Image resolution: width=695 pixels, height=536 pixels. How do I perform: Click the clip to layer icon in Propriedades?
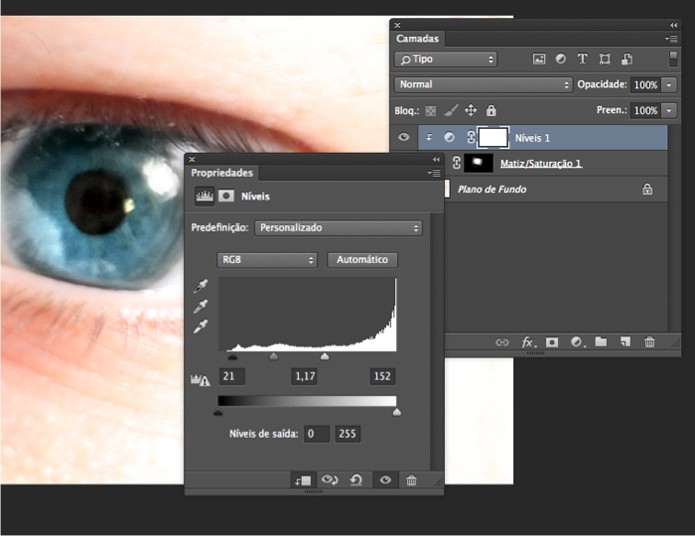(301, 481)
